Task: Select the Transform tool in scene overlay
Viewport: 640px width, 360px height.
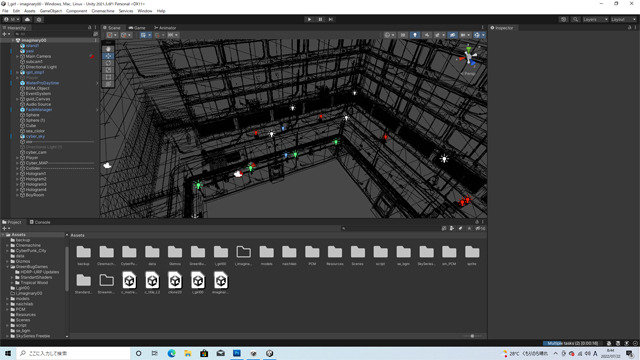Action: (x=108, y=84)
